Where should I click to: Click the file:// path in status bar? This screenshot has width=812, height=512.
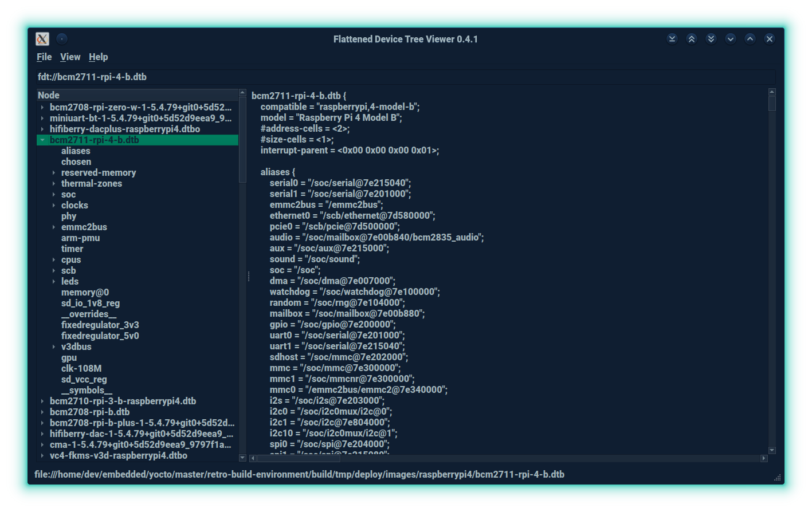(299, 474)
